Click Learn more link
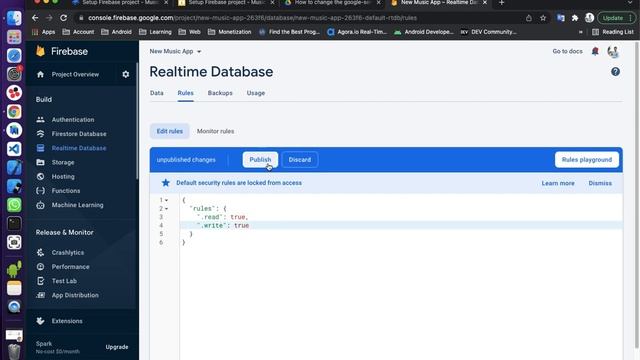The width and height of the screenshot is (640, 360). (558, 183)
